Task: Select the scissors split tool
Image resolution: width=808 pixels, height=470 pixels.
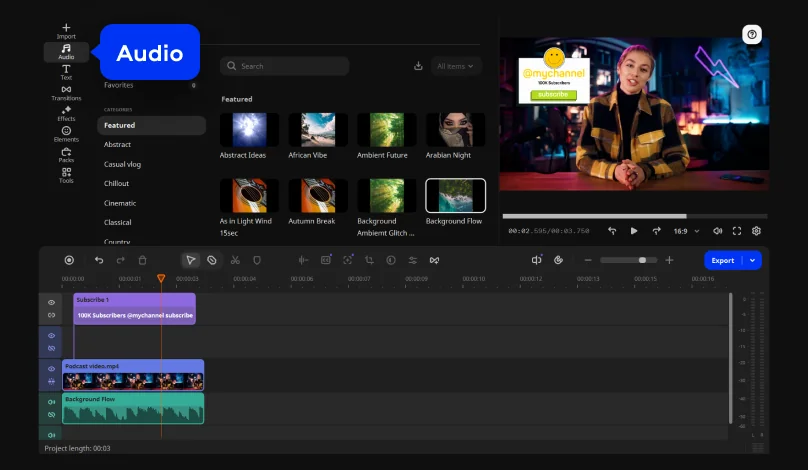Action: tap(235, 260)
